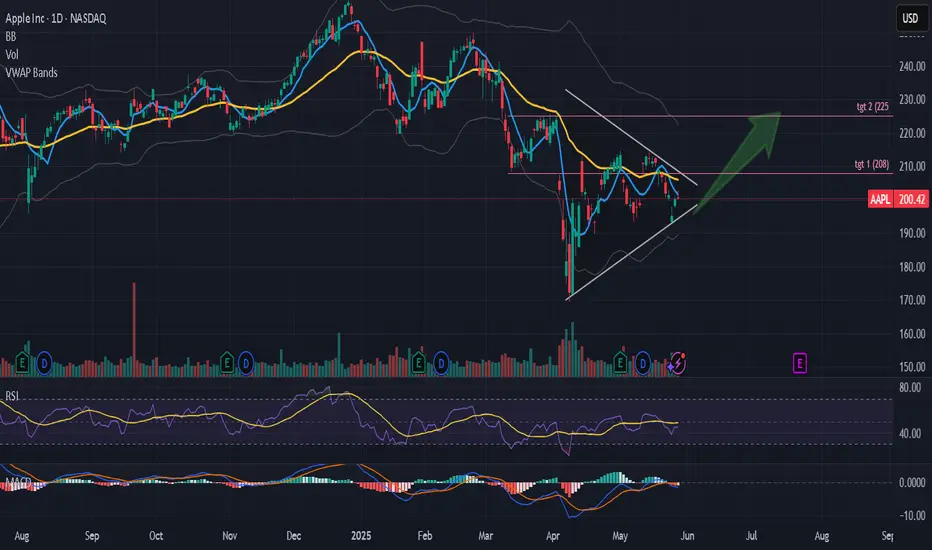Viewport: 932px width, 550px height.
Task: Open the dividend marker D near November
Action: point(246,362)
